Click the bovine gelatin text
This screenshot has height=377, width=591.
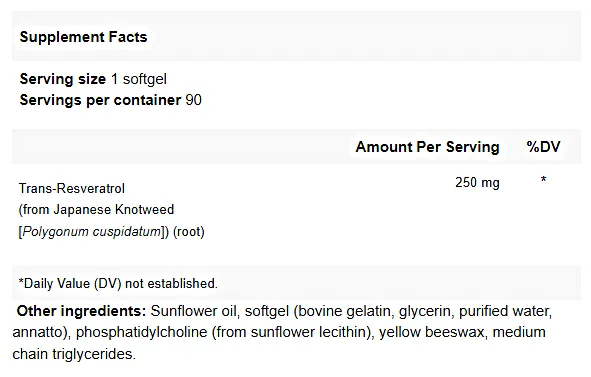344,311
